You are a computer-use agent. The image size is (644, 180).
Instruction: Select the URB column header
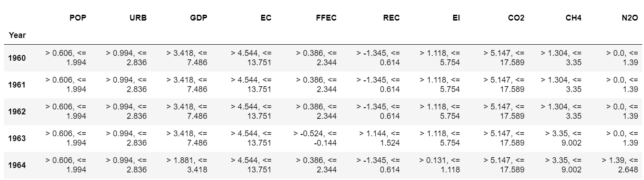[x=138, y=18]
